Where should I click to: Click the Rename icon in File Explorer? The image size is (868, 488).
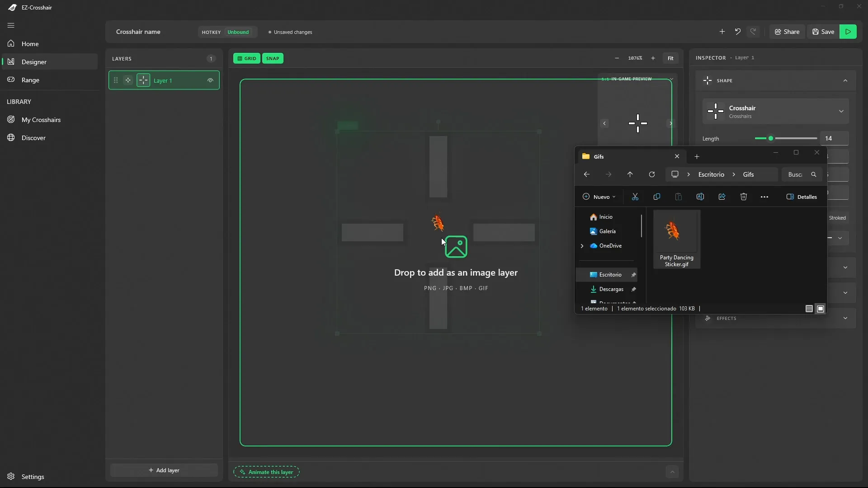click(x=700, y=197)
